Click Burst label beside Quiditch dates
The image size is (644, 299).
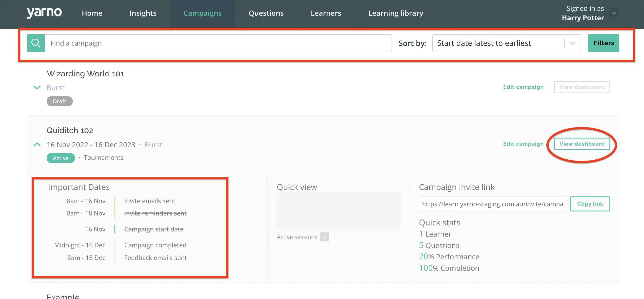click(153, 145)
